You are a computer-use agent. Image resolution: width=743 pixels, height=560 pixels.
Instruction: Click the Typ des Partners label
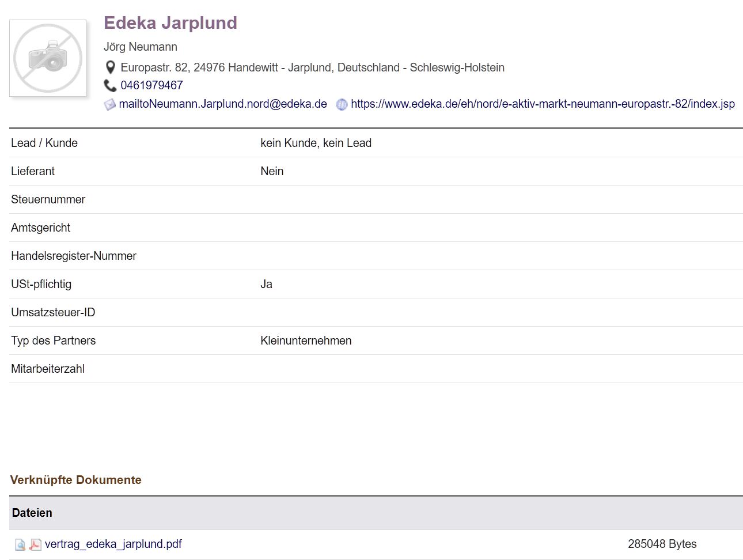click(x=53, y=340)
